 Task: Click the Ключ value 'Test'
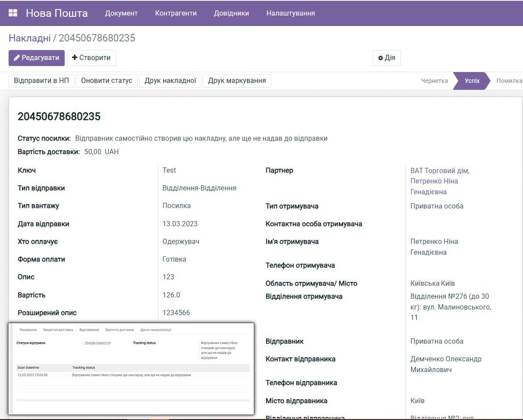[x=169, y=170]
